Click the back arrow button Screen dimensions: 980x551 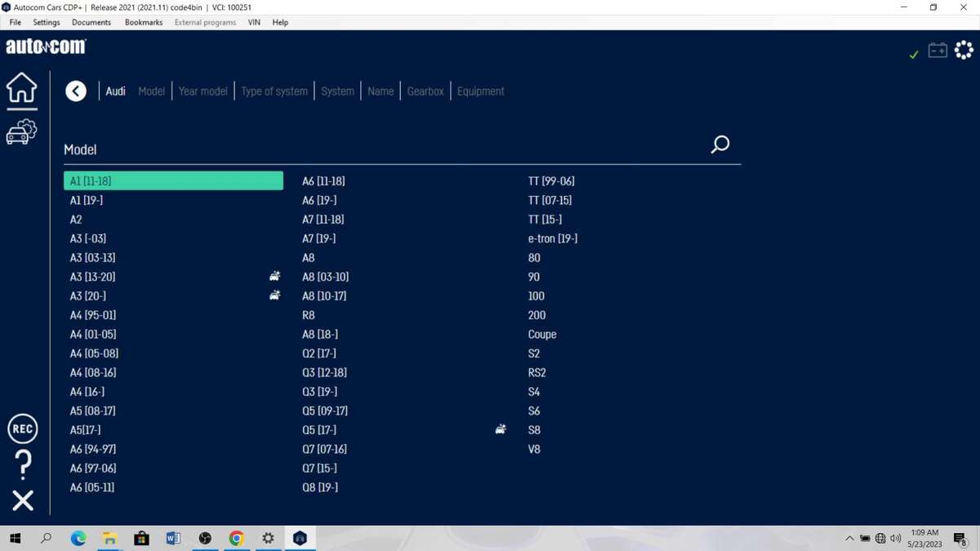pyautogui.click(x=76, y=91)
